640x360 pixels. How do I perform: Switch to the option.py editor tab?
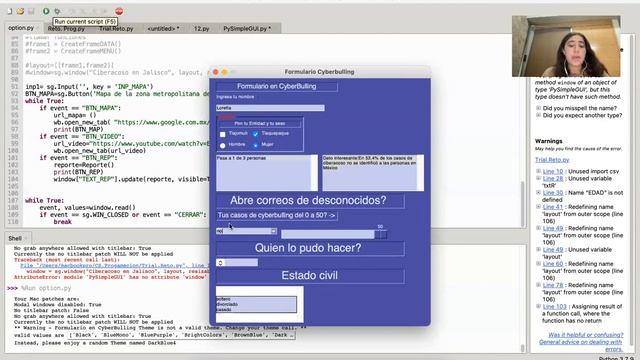tap(21, 28)
